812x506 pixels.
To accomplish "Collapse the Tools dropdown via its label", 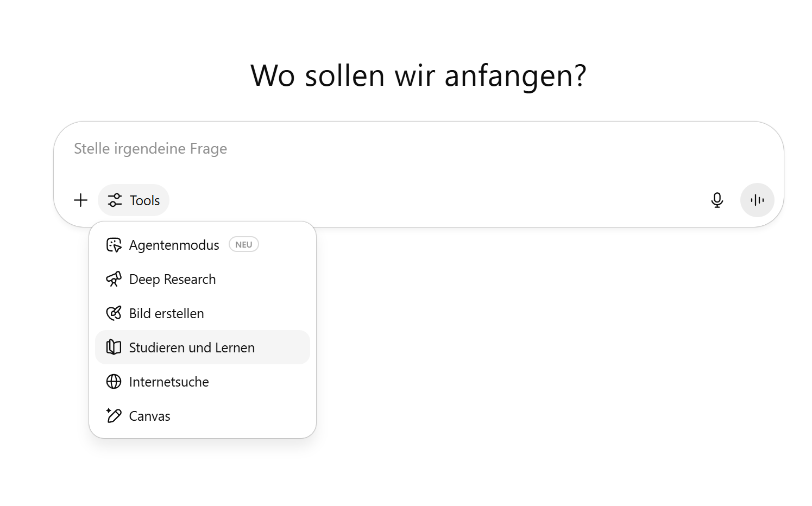I will coord(144,200).
